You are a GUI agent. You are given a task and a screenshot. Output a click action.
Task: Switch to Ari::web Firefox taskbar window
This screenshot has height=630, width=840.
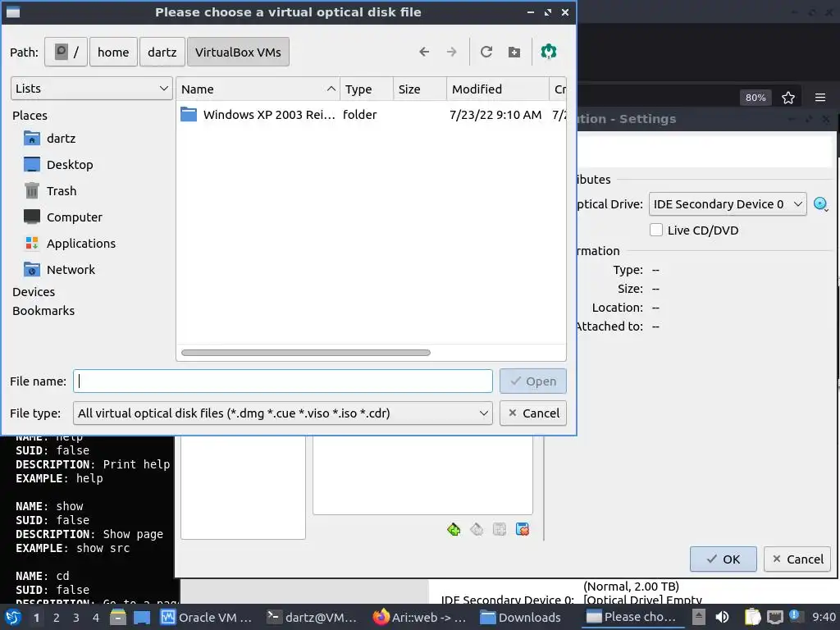coord(419,617)
